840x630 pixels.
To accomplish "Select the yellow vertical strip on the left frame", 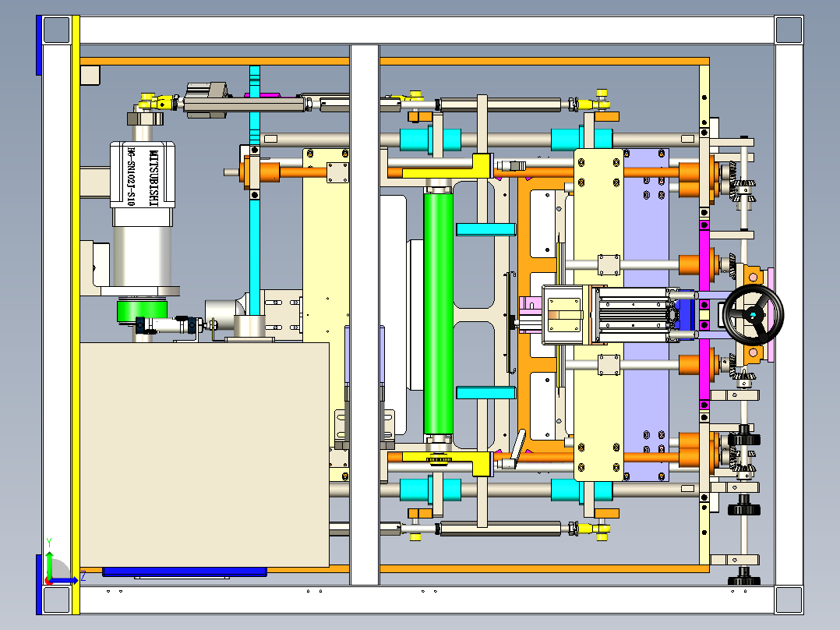I will [x=76, y=315].
